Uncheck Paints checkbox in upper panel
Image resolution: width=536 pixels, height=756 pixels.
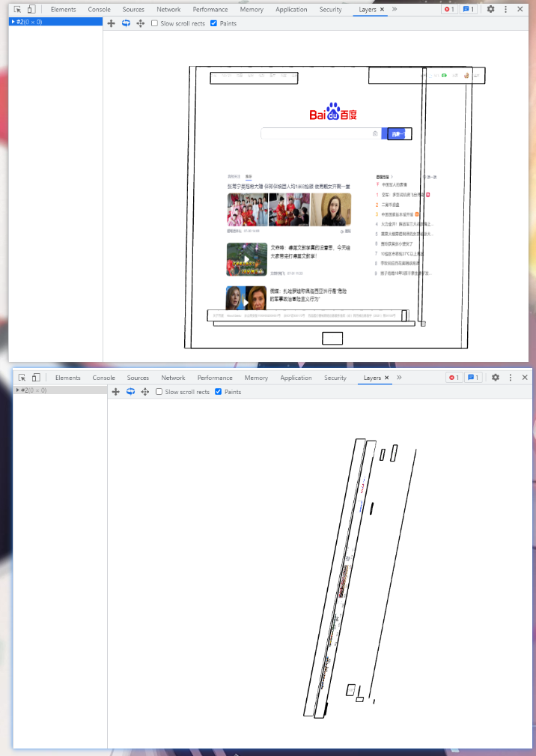coord(214,23)
